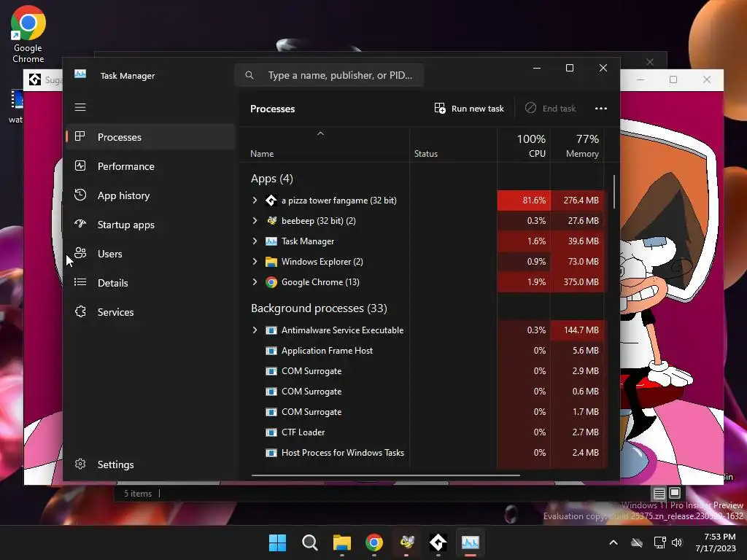747x560 pixels.
Task: Click the App history clock icon
Action: pyautogui.click(x=80, y=195)
